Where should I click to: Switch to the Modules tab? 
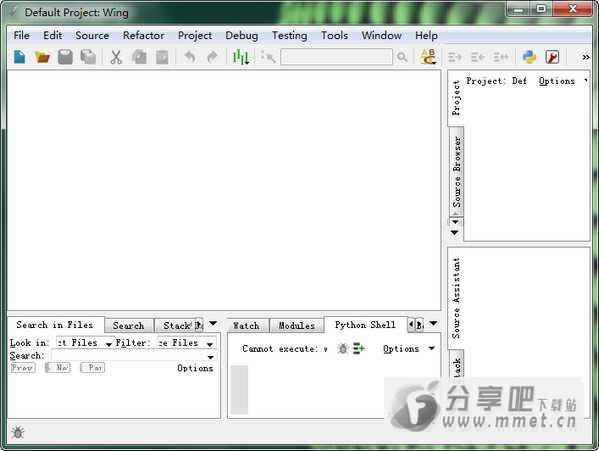297,326
